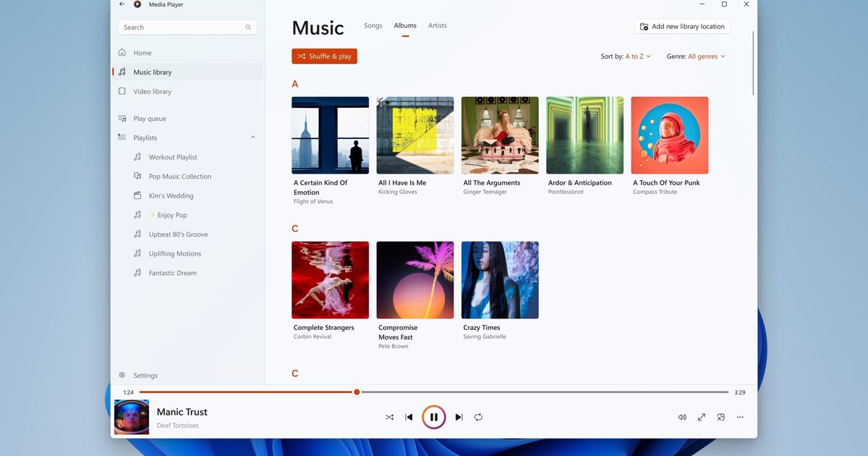
Task: Toggle shuffle in playback controls
Action: coord(389,418)
